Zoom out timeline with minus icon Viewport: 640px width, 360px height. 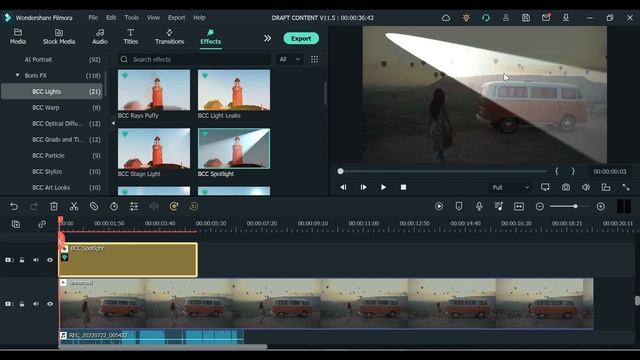click(x=540, y=207)
